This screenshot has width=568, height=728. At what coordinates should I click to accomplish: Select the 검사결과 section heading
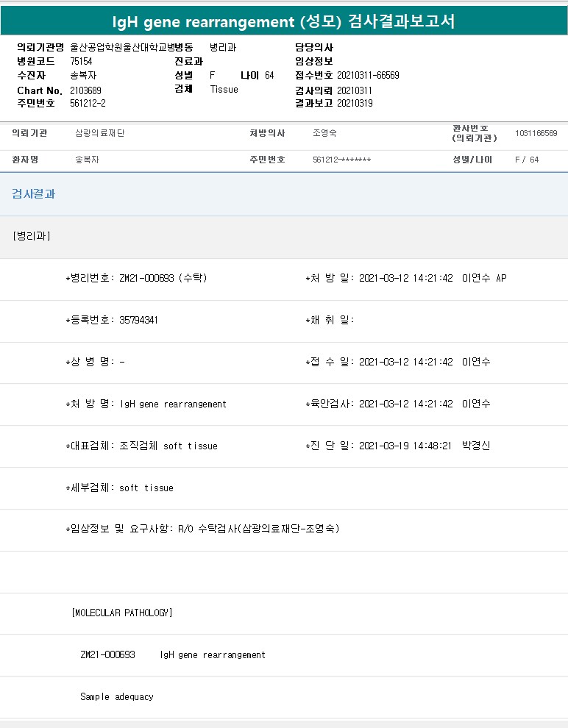pos(33,193)
